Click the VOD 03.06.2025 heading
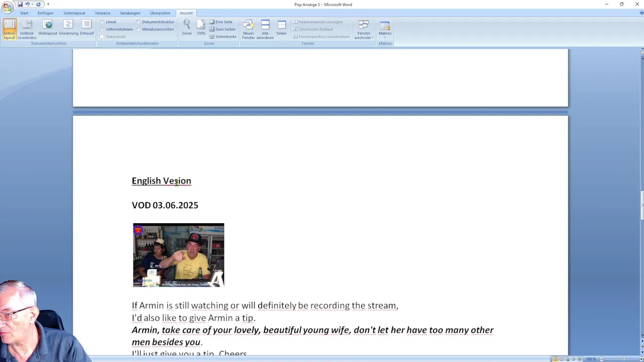The width and height of the screenshot is (644, 362). click(165, 205)
